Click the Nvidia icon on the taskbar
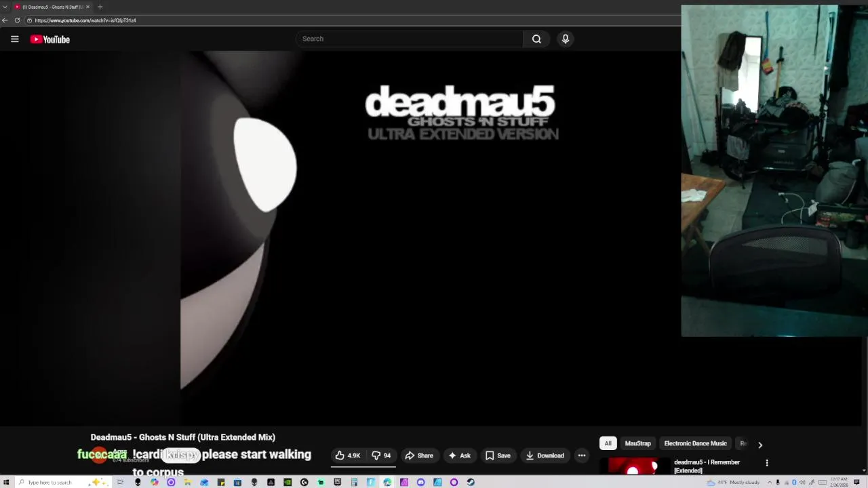 [288, 483]
